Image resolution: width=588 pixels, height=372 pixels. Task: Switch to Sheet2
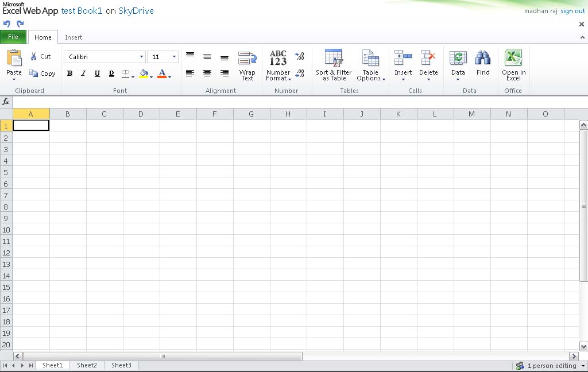pos(87,365)
